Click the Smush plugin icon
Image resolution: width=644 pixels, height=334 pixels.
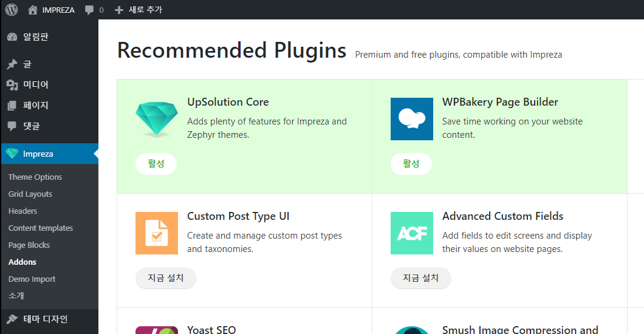[412, 330]
